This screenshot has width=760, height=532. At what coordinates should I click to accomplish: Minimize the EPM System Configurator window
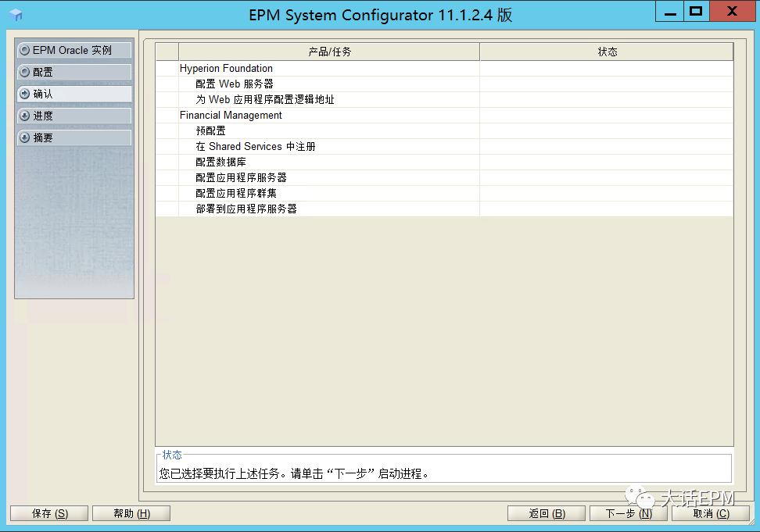coord(670,12)
